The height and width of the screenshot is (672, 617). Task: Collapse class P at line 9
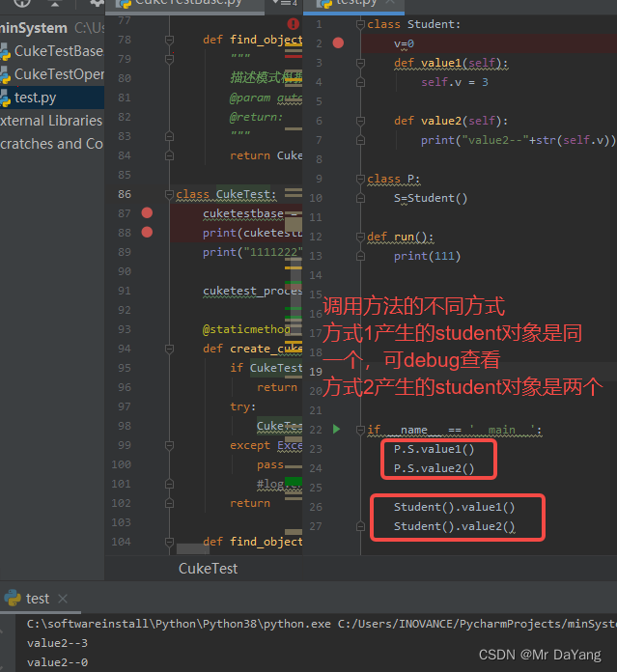360,179
